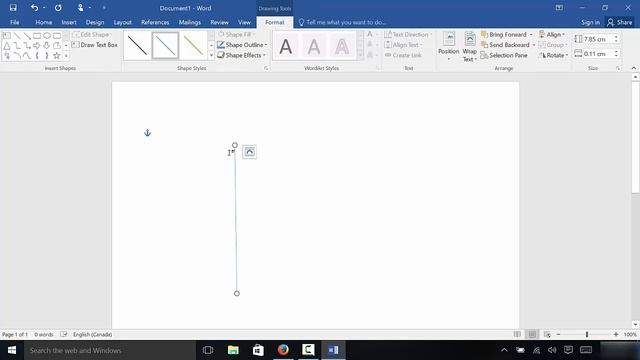
Task: Choose the Left Brace shape
Action: pyautogui.click(x=37, y=56)
